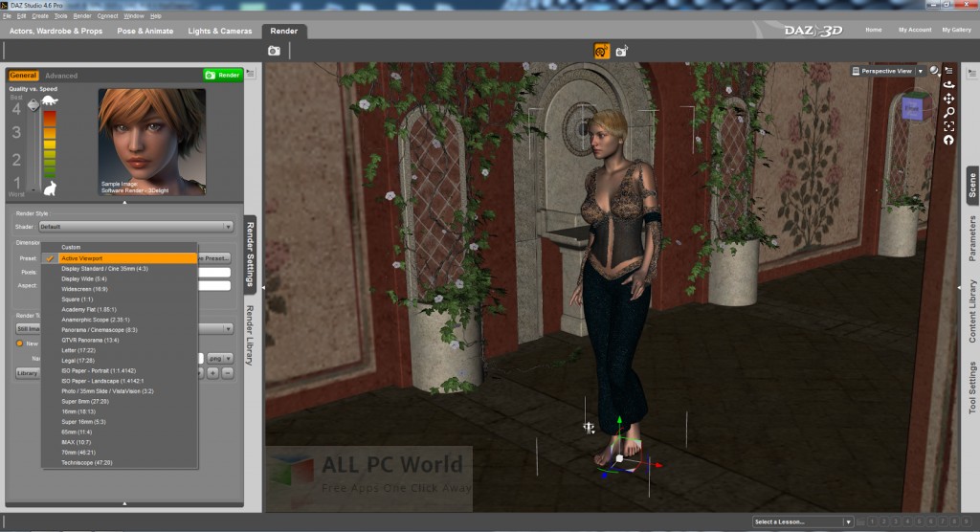The width and height of the screenshot is (980, 532).
Task: Open the png file format dropdown
Action: click(220, 358)
